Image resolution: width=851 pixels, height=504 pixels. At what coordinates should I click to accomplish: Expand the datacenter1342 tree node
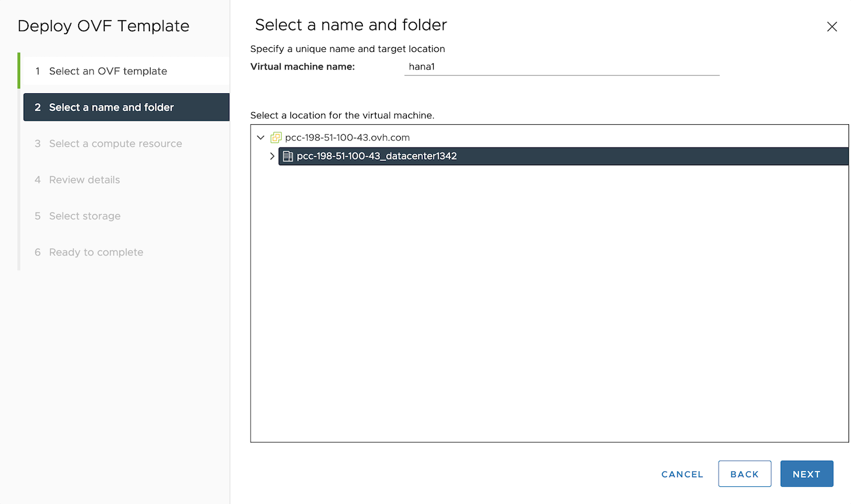click(272, 157)
